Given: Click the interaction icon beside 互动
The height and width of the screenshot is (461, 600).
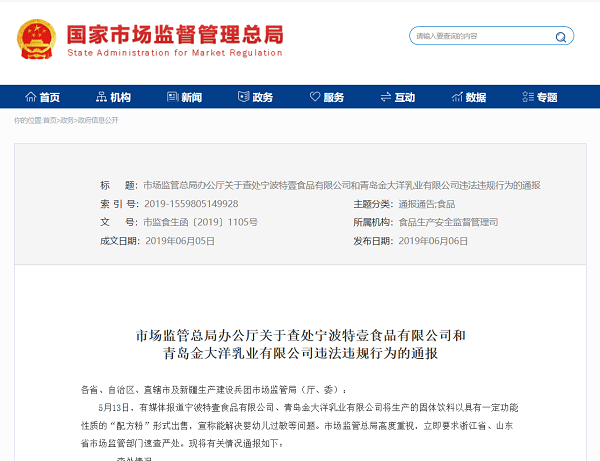Looking at the screenshot, I should tap(385, 97).
